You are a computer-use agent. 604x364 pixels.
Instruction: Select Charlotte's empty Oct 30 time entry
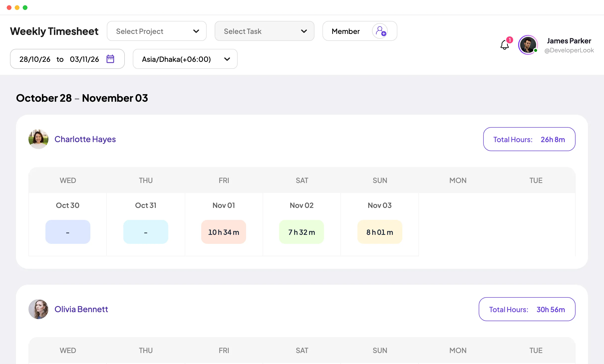[68, 232]
